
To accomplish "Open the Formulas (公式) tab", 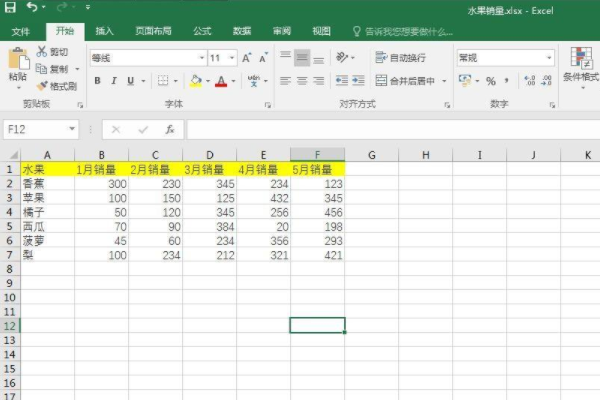I will click(202, 31).
